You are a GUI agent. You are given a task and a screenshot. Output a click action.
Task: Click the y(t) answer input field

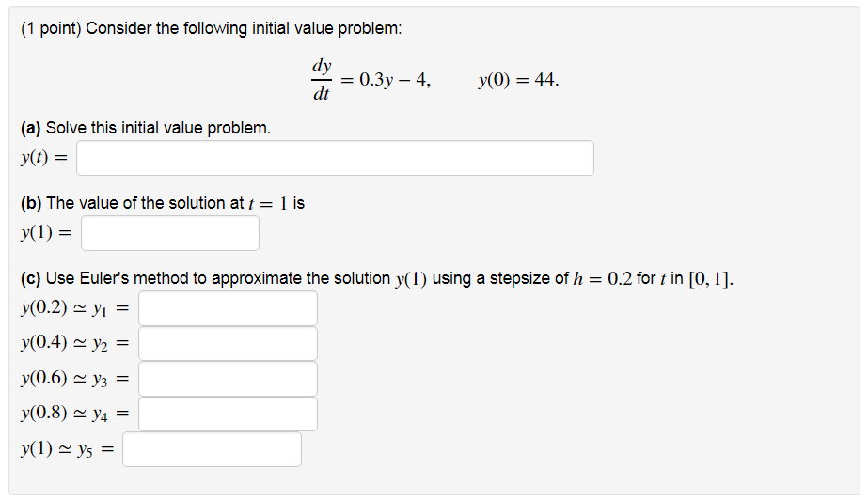[x=335, y=158]
